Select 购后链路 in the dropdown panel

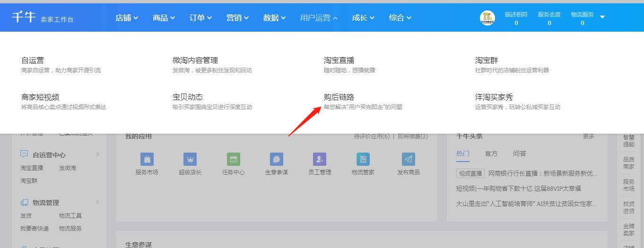(x=339, y=97)
